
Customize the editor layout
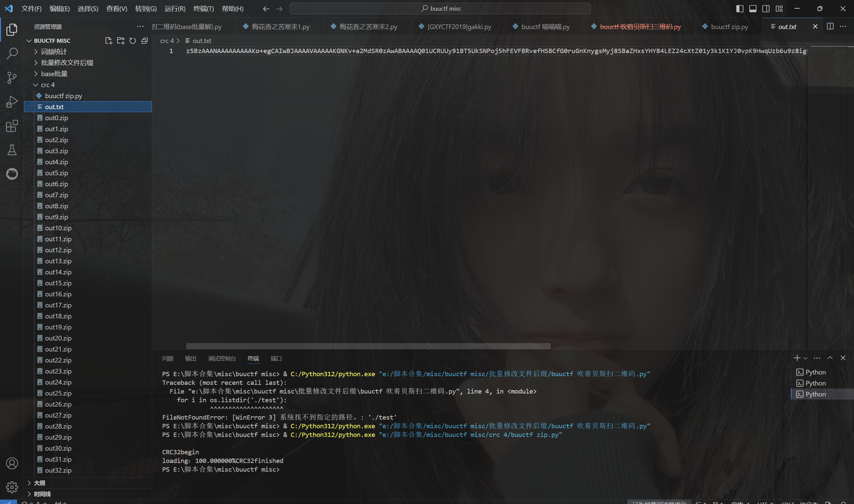point(779,9)
